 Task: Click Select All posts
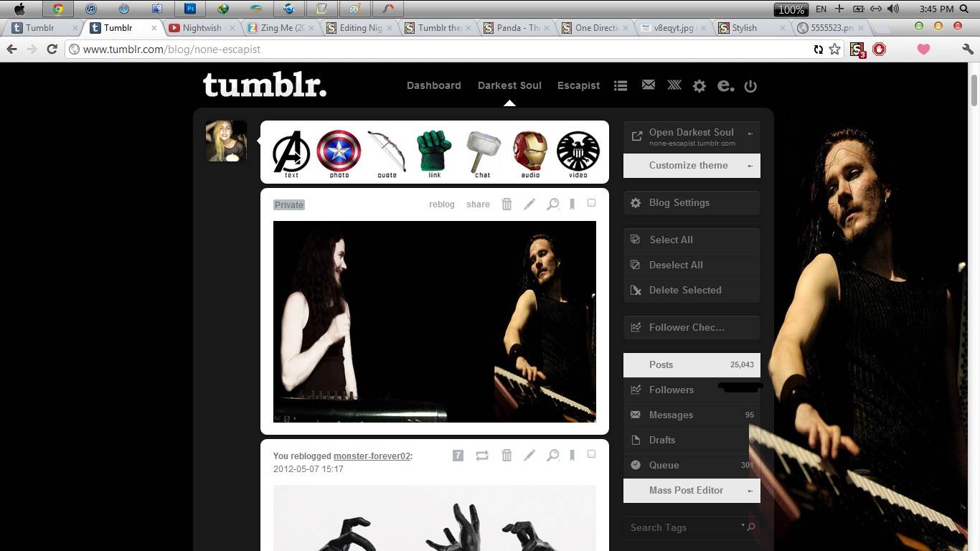[692, 240]
